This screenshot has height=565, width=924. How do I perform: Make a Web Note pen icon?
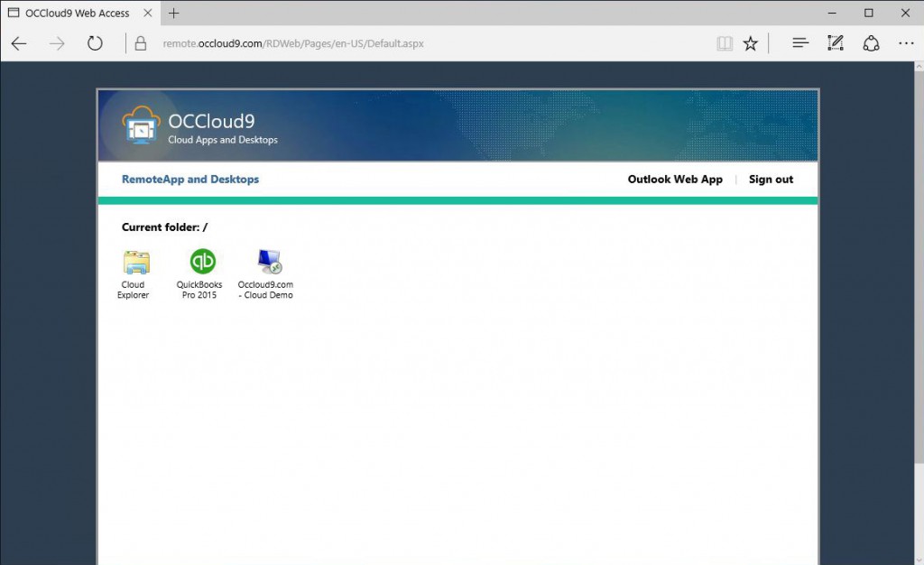tap(835, 43)
